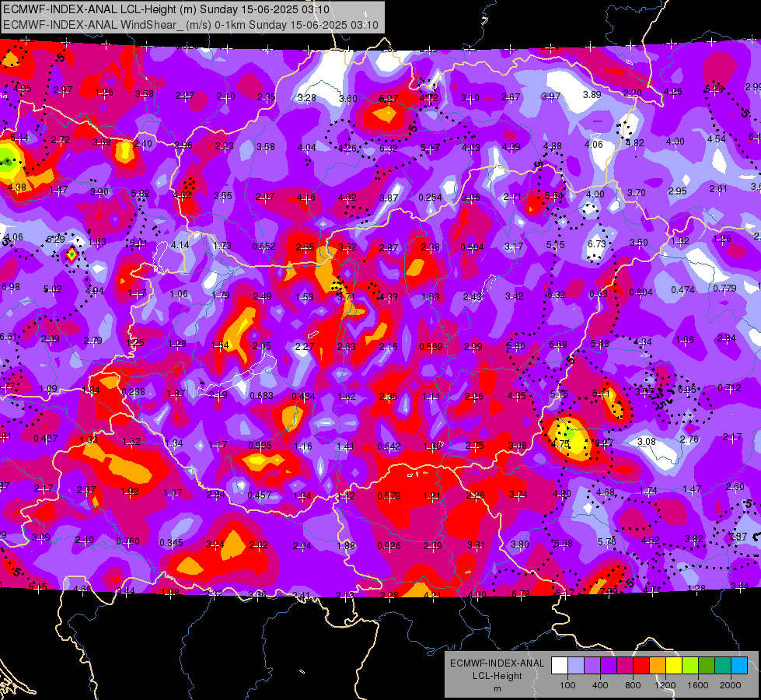Click the wind shear value 5.27
The image size is (761, 700).
(388, 99)
